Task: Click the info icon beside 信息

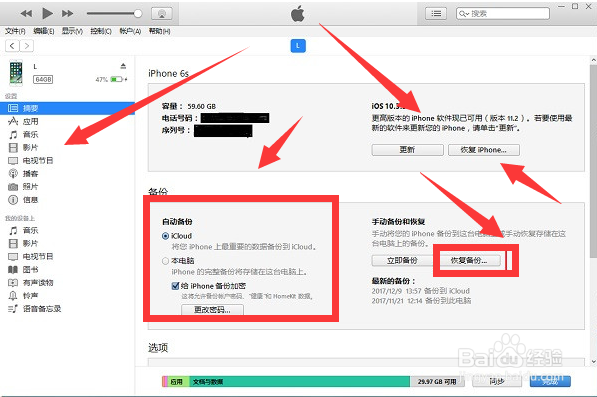Action: 13,199
